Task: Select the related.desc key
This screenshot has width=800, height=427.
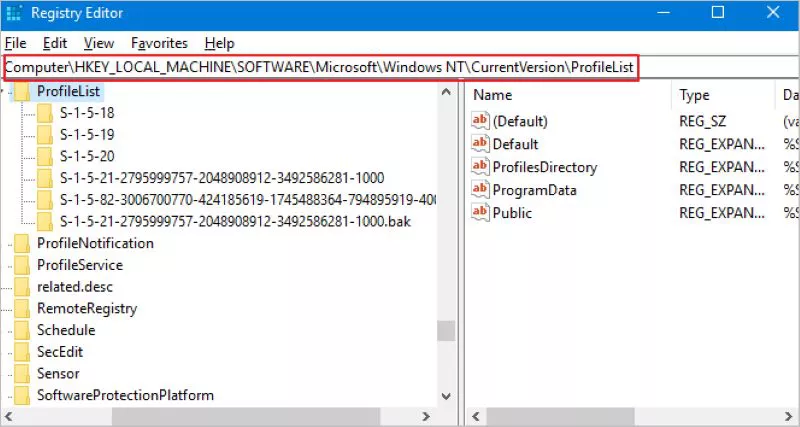Action: click(x=74, y=287)
